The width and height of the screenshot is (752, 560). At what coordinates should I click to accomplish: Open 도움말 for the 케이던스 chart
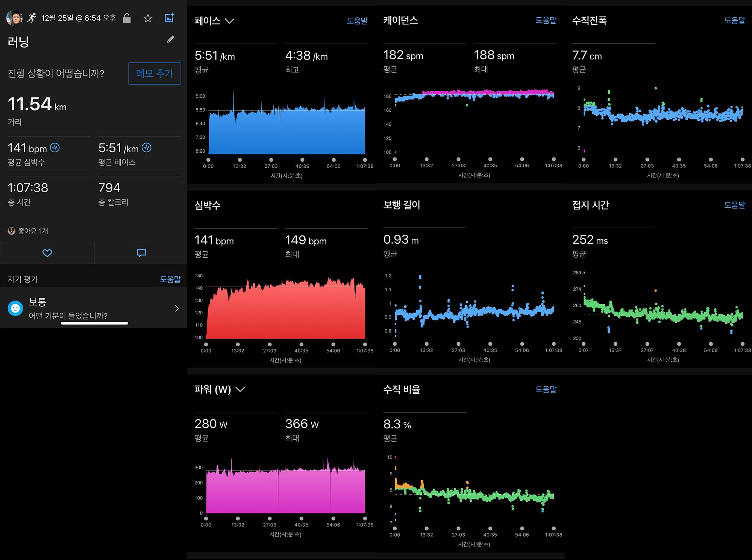(546, 20)
